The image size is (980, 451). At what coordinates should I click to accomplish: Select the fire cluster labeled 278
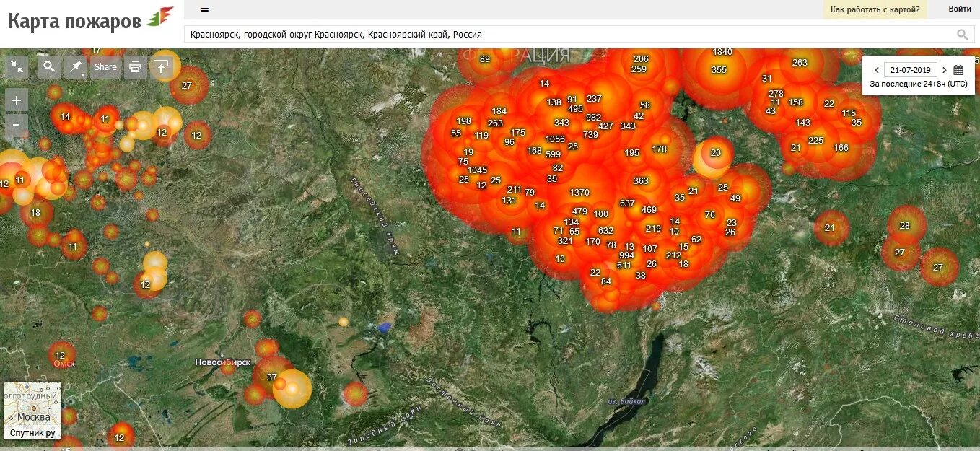pyautogui.click(x=776, y=94)
